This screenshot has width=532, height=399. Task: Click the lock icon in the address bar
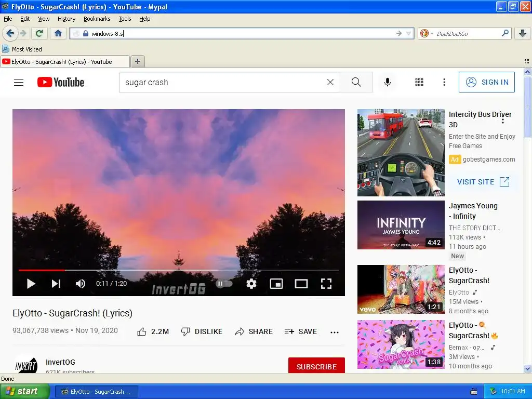[86, 34]
